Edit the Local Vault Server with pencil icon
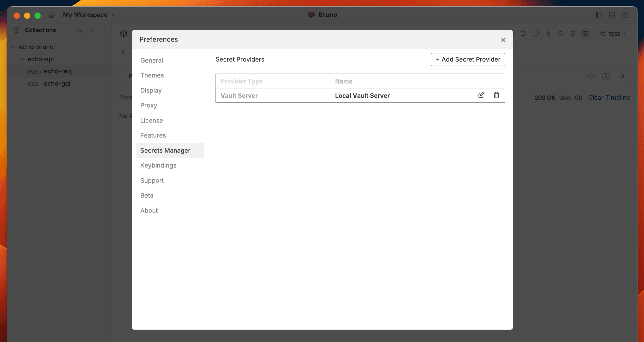 481,95
